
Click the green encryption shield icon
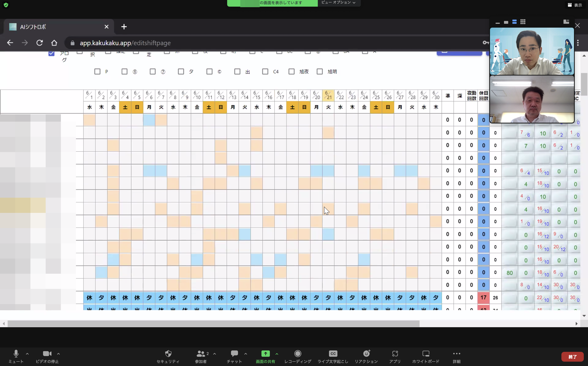(6, 5)
